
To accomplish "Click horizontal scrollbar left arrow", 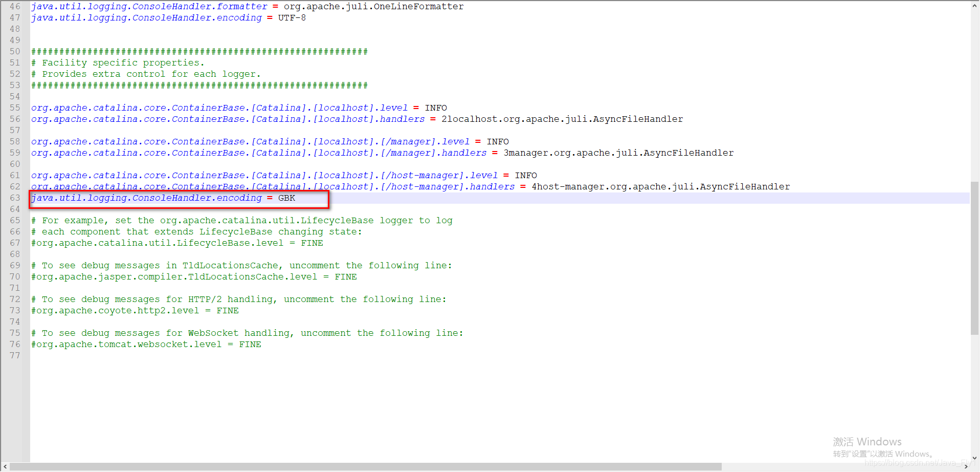I will pos(5,467).
